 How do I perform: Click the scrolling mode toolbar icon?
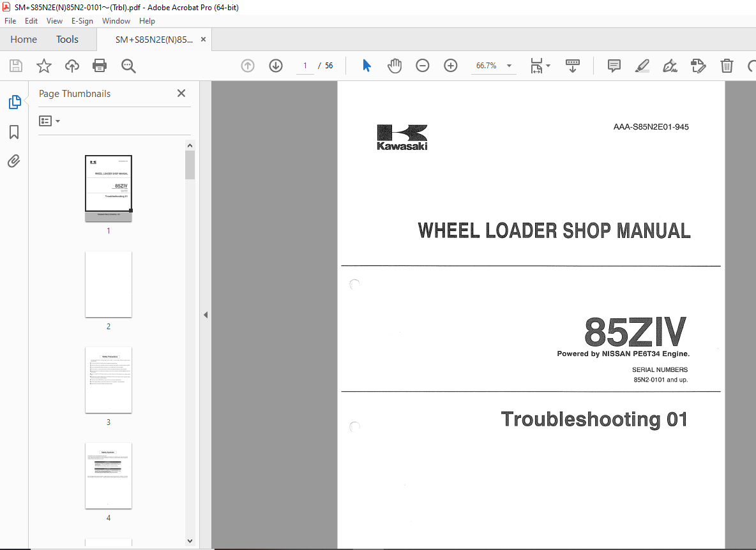click(573, 66)
